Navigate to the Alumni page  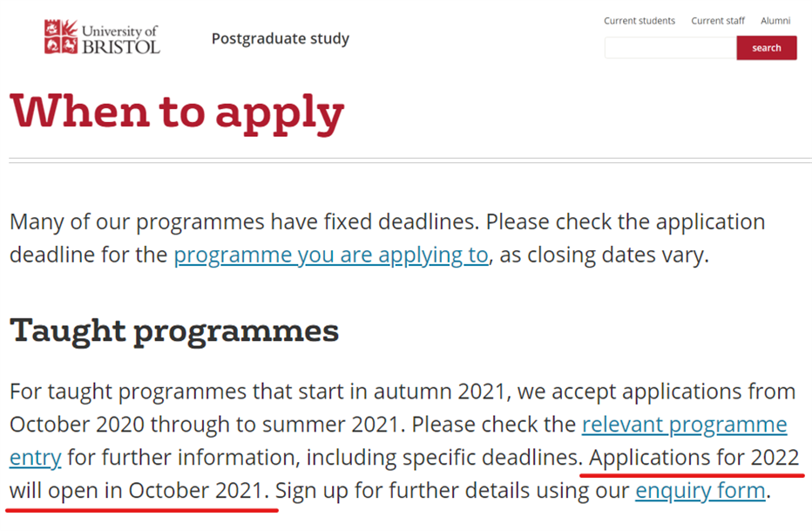tap(775, 21)
